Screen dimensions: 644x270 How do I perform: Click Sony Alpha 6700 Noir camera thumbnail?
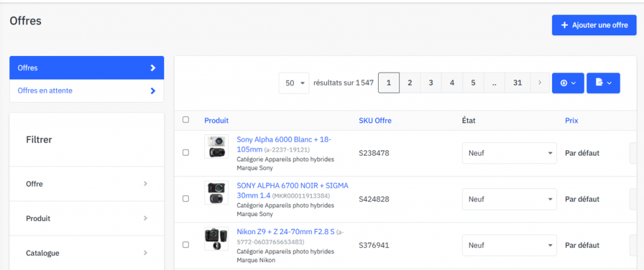click(216, 193)
